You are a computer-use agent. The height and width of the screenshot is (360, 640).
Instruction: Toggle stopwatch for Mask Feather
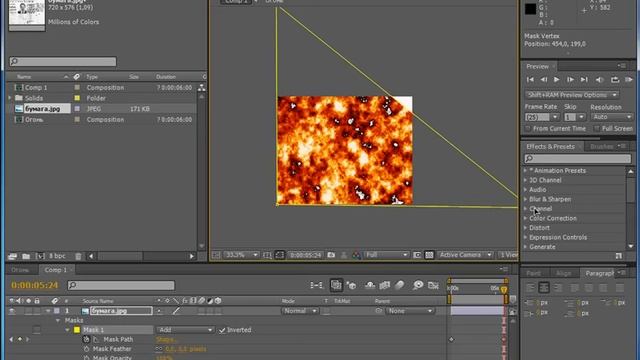(x=86, y=349)
